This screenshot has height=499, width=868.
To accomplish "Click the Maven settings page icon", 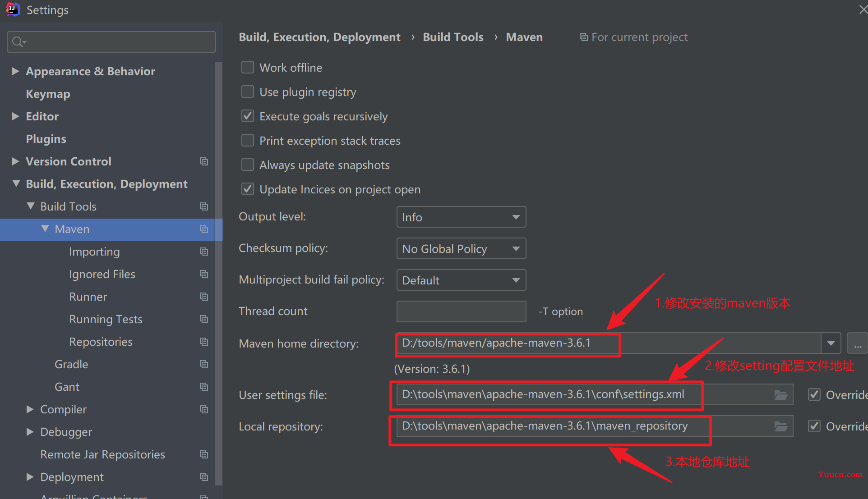I will pos(204,229).
